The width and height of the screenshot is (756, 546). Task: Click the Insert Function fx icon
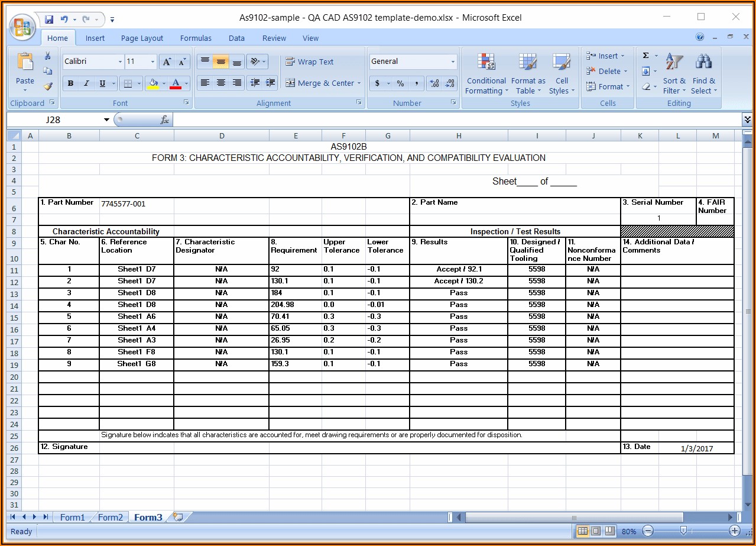[x=165, y=120]
